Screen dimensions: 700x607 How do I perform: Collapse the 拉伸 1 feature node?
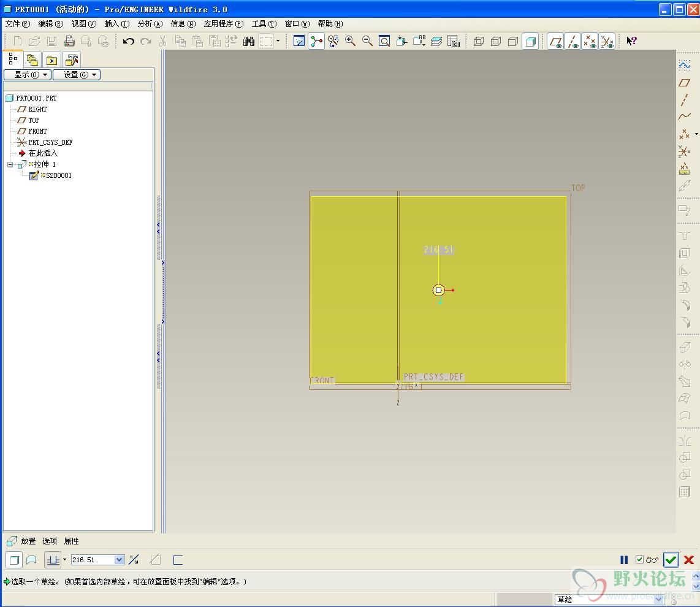click(10, 164)
